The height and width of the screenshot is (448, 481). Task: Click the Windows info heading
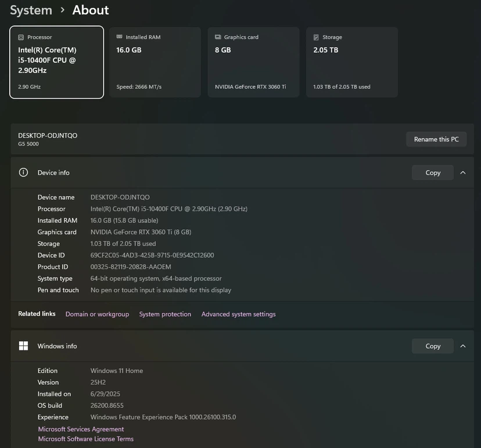57,346
